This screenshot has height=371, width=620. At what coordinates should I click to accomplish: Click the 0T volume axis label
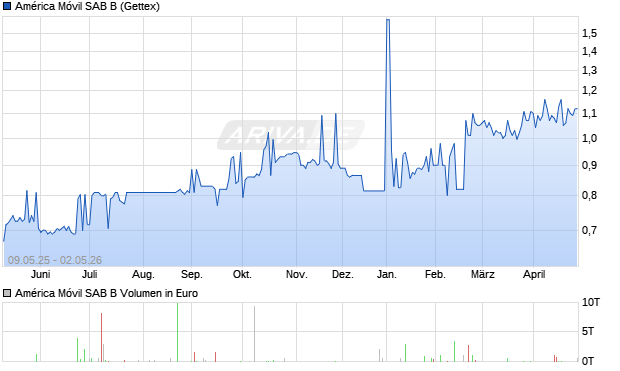tap(588, 361)
